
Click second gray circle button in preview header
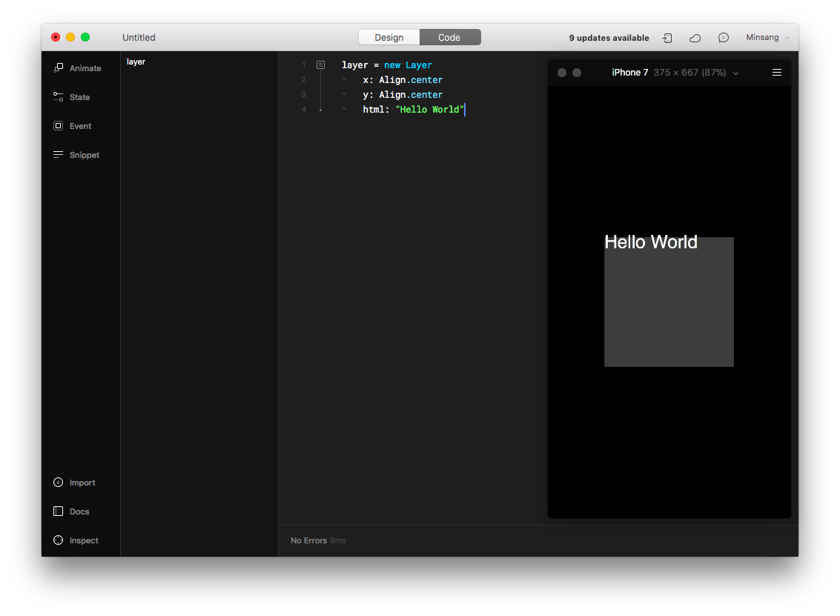(577, 73)
